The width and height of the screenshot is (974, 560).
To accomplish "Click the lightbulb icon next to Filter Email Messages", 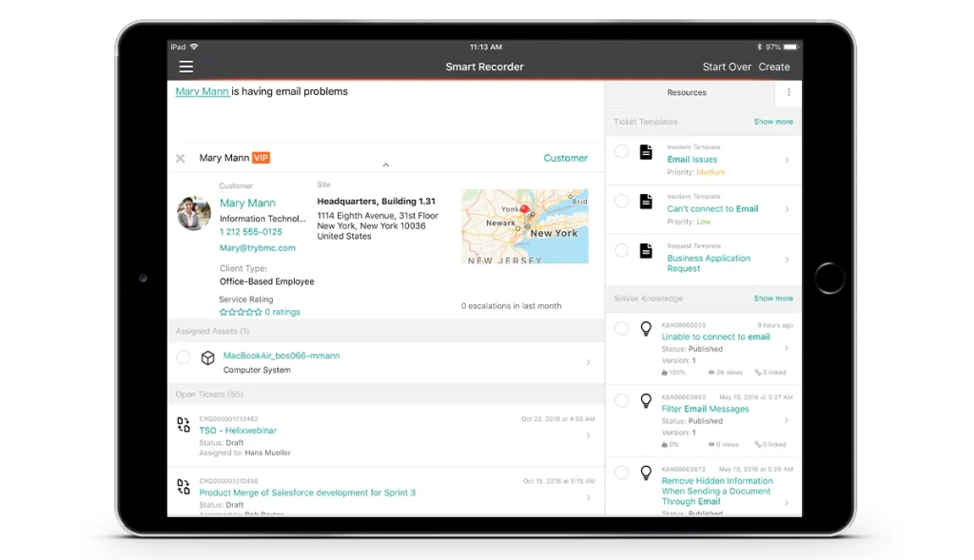I will (x=647, y=401).
